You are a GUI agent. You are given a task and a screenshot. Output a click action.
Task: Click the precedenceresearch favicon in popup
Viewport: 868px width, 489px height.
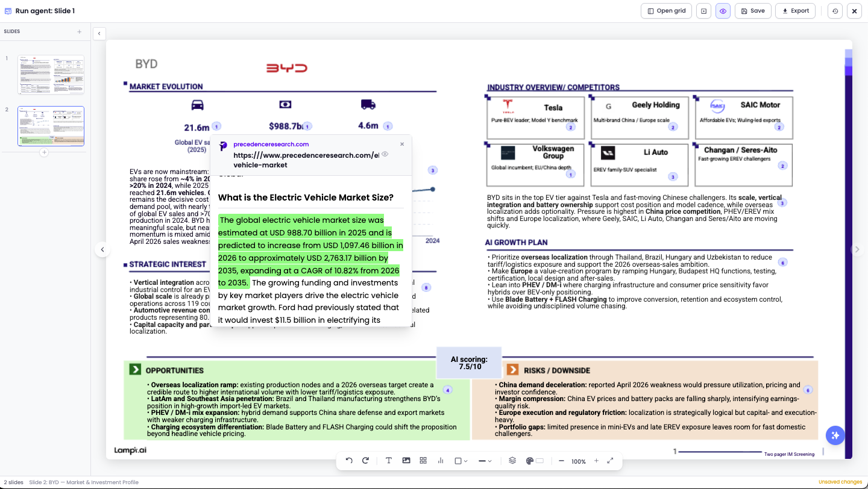pyautogui.click(x=223, y=146)
